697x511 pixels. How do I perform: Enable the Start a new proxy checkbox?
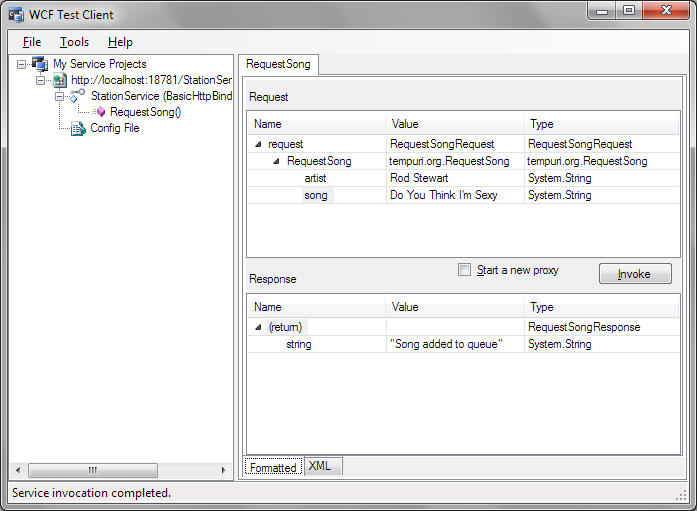coord(464,270)
